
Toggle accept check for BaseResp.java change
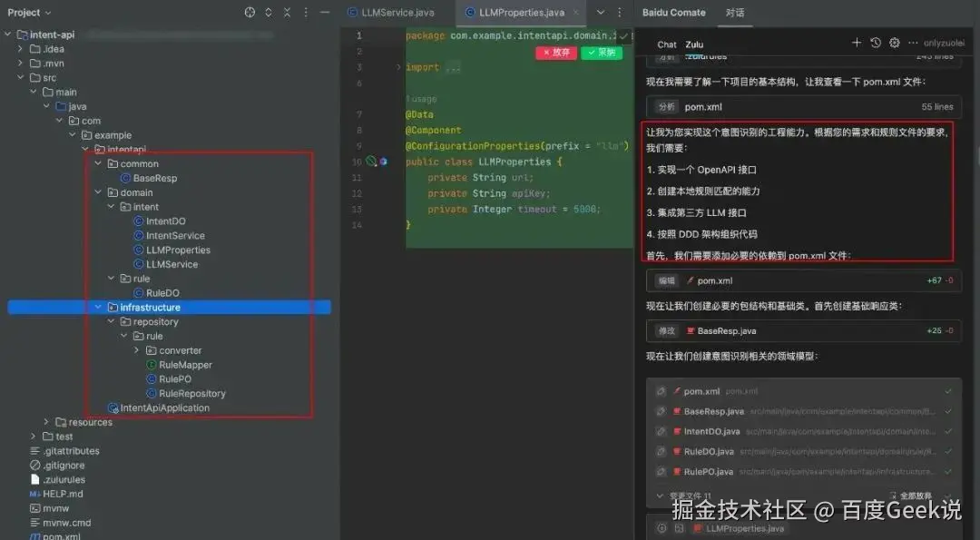coord(948,411)
